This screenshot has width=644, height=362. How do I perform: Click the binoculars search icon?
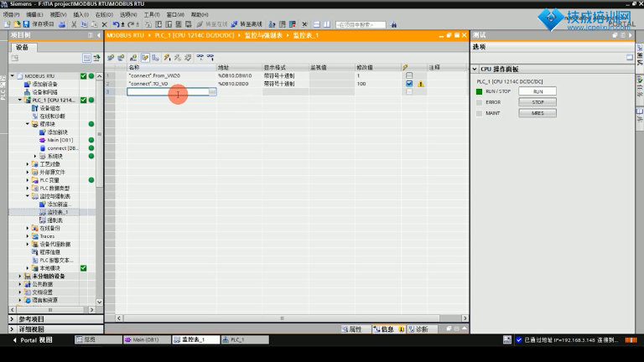point(393,24)
